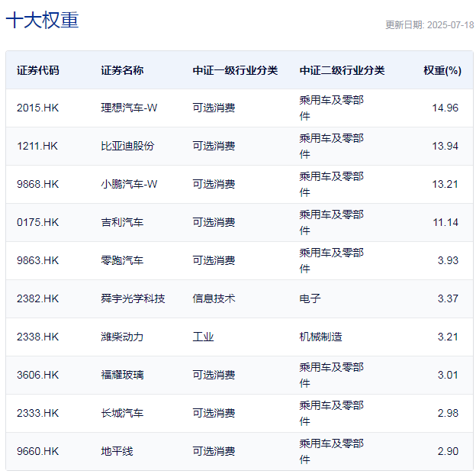Click 可选消费 in the 1211.HK row

click(214, 146)
